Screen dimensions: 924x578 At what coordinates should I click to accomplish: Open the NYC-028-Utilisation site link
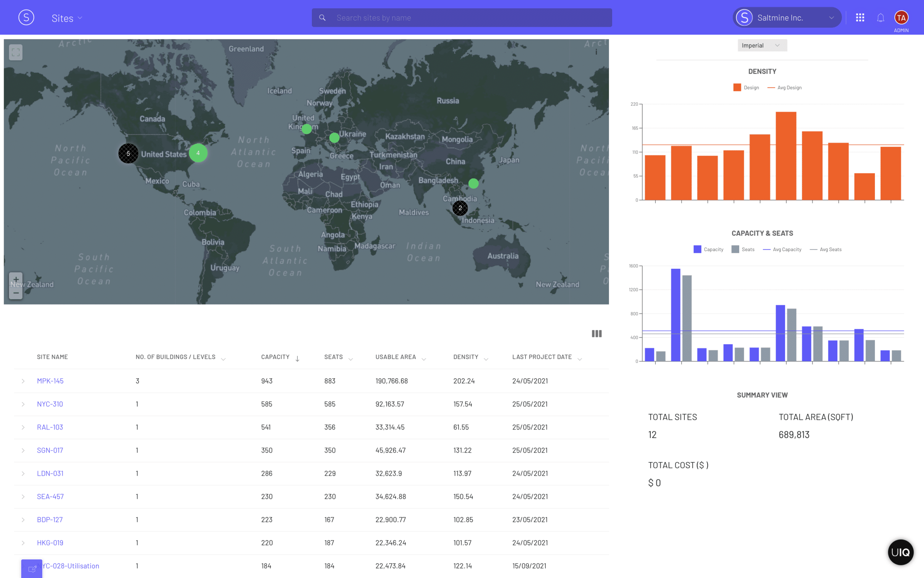(x=70, y=566)
